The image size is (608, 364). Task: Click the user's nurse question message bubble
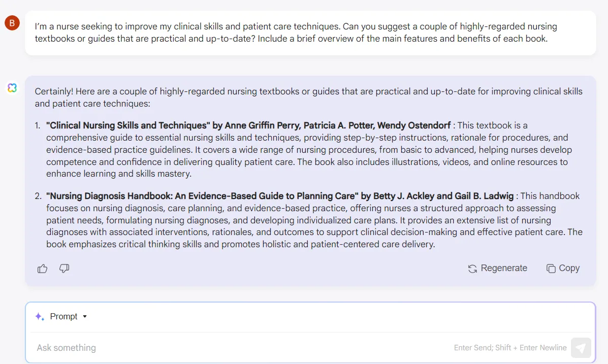pos(310,32)
